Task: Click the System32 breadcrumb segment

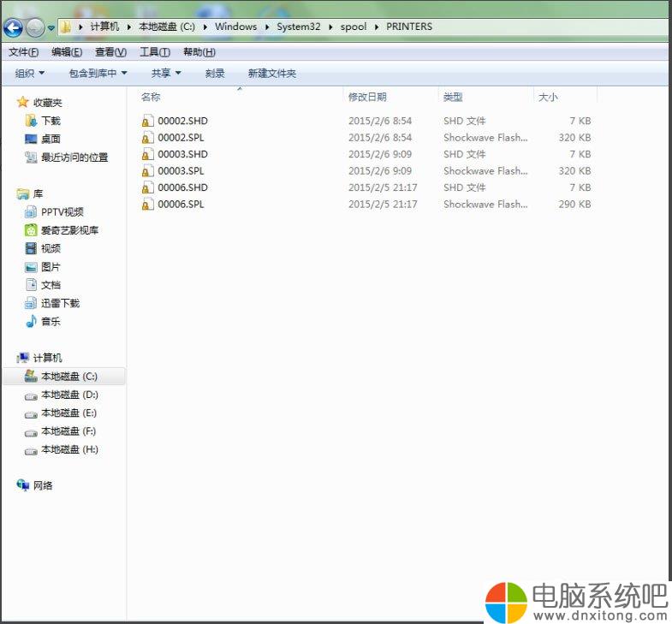Action: (298, 27)
